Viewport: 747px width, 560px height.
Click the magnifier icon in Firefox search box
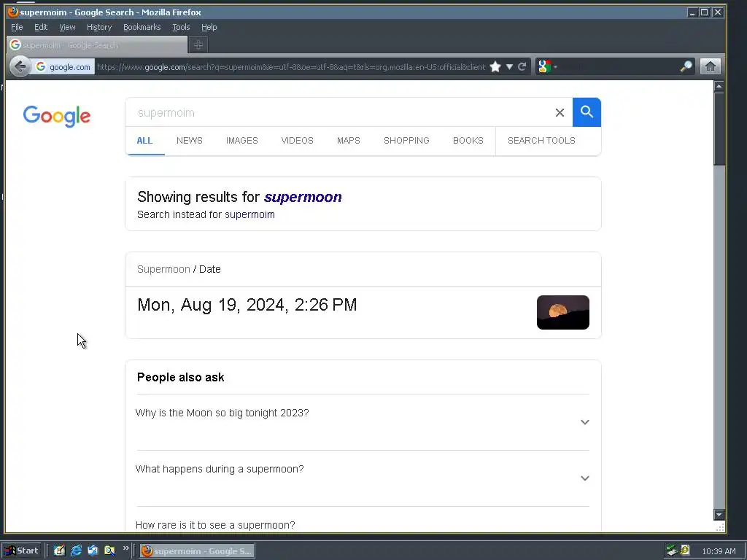686,66
